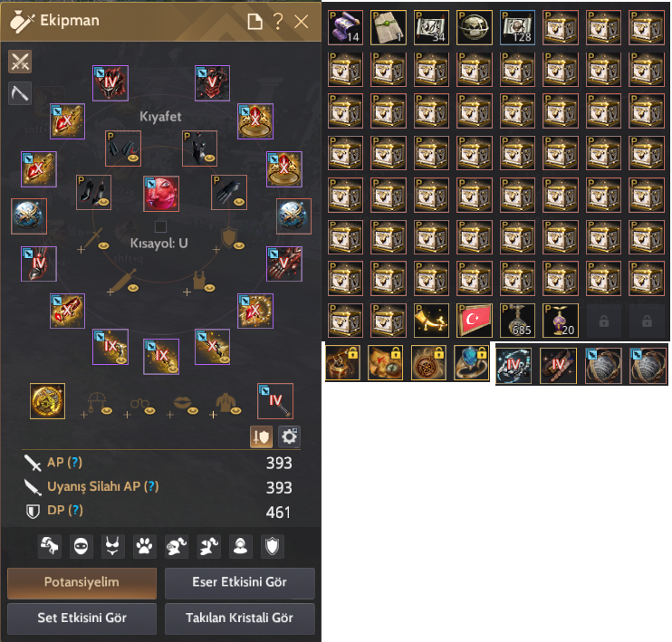Image resolution: width=672 pixels, height=642 pixels.
Task: Open Eser Etkisini Gör
Action: coord(240,583)
